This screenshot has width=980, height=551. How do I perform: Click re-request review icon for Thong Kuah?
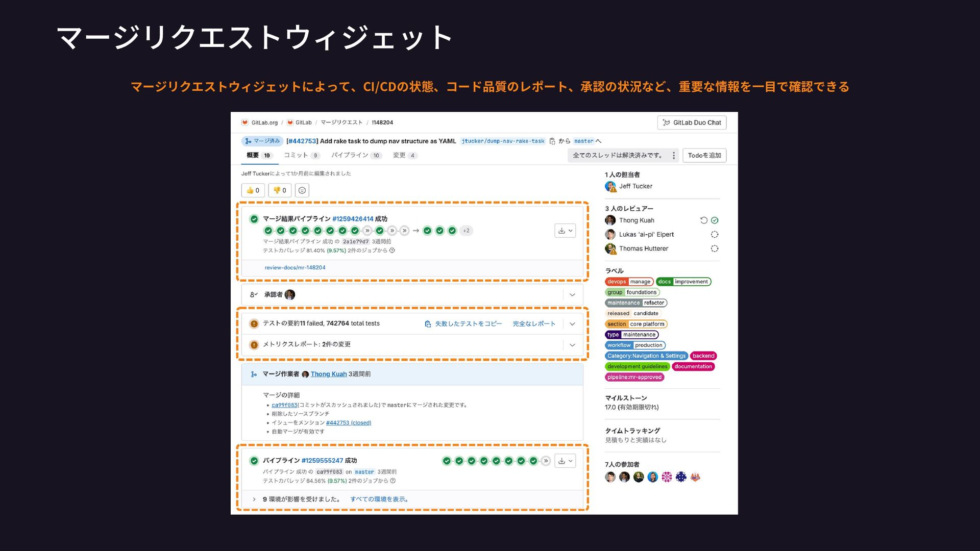coord(703,220)
